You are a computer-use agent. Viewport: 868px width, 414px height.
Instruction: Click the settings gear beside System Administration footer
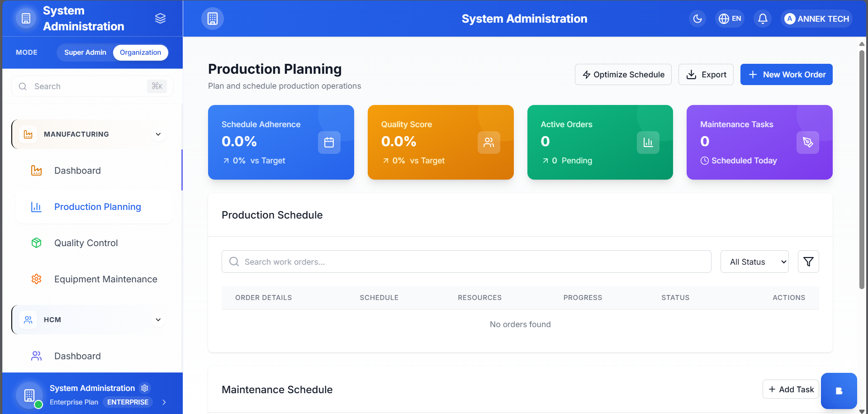click(x=145, y=388)
